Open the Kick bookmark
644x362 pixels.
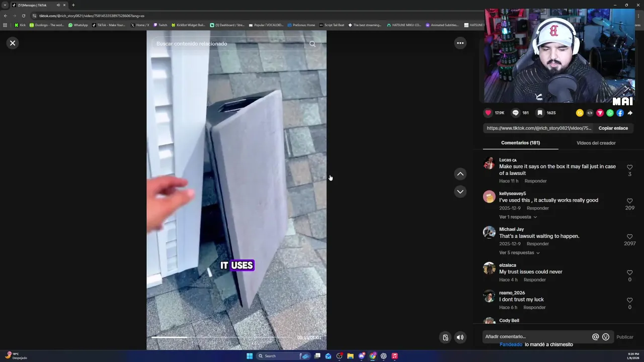pos(20,25)
